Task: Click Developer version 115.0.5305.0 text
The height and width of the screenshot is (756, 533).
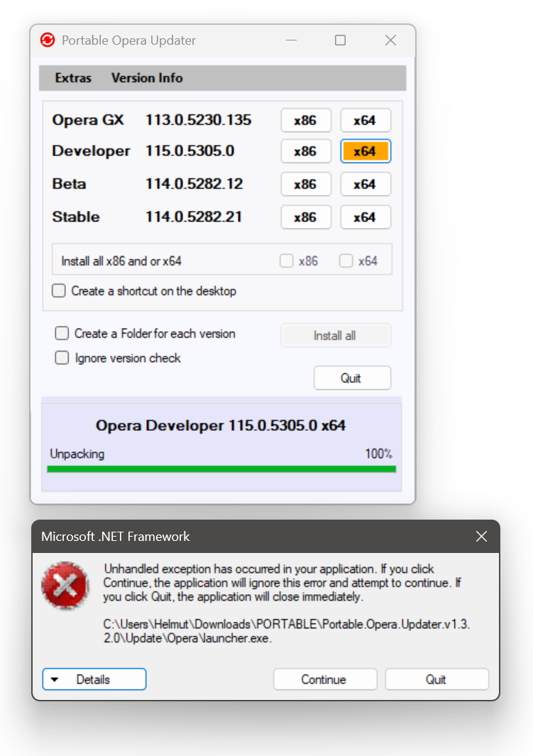Action: click(x=190, y=151)
